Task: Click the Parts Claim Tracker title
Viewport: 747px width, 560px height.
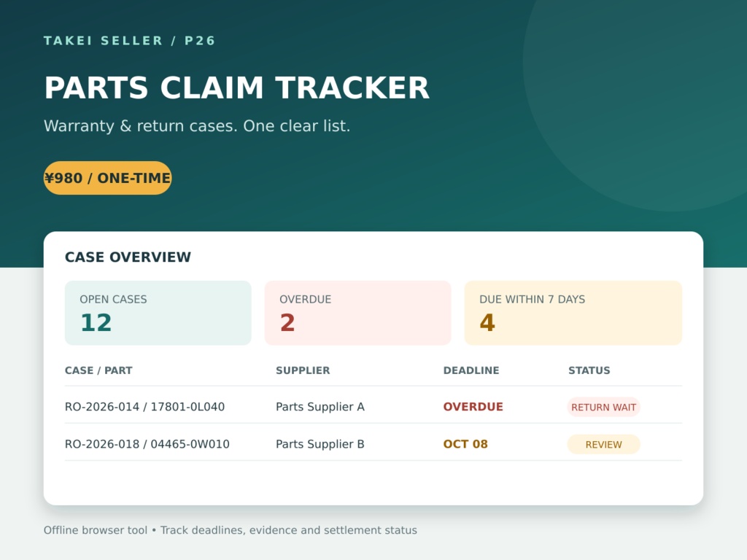Action: pos(237,87)
